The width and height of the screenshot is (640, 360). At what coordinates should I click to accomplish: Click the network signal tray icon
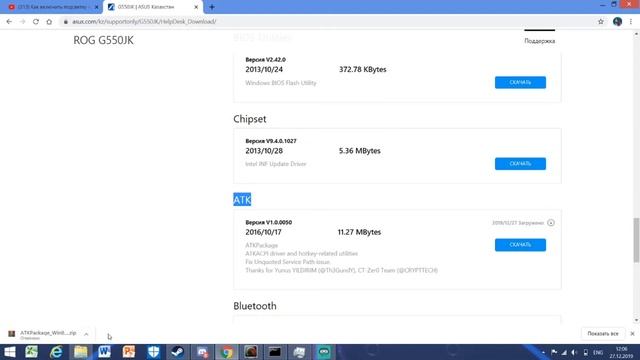click(x=564, y=352)
